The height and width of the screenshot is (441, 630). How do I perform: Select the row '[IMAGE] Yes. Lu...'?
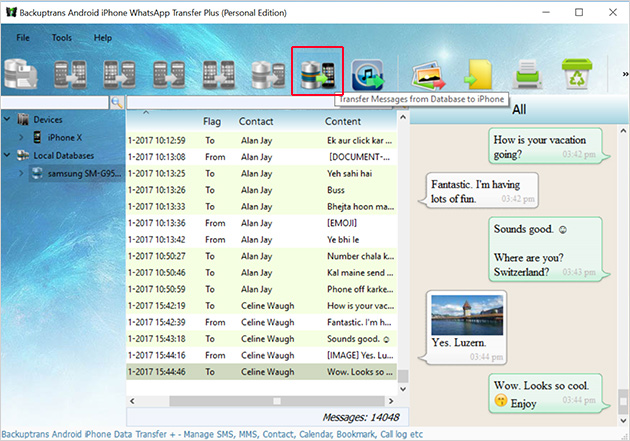(x=262, y=355)
